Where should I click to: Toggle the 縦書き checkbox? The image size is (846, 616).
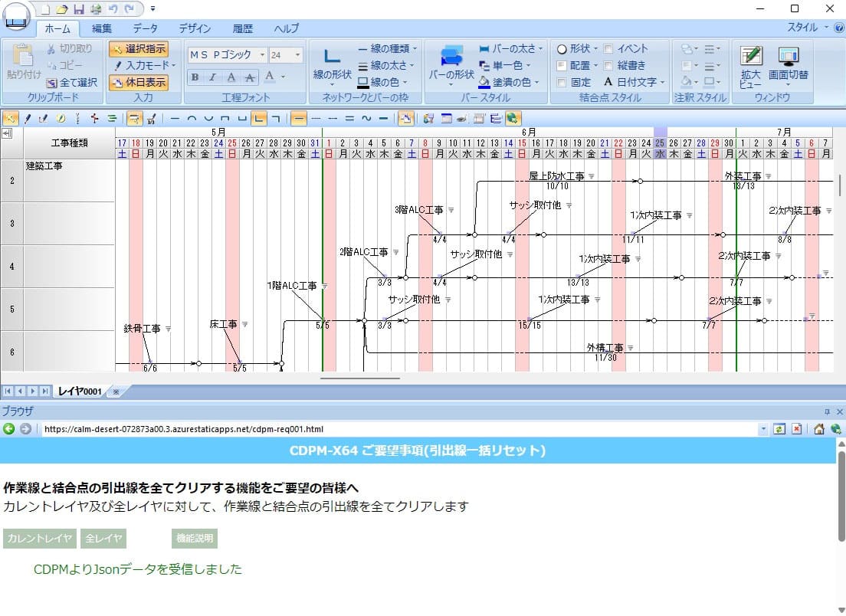608,66
